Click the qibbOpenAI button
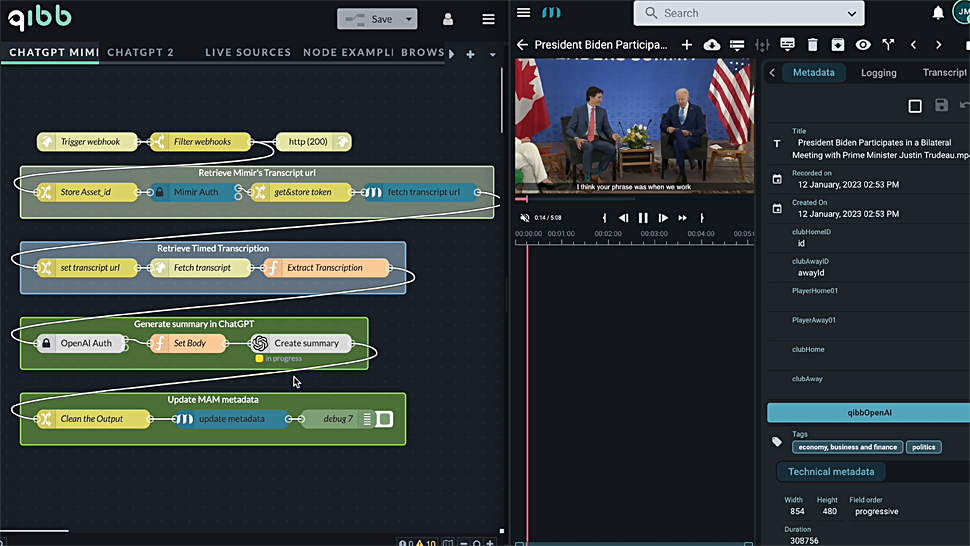The height and width of the screenshot is (546, 970). tap(867, 413)
